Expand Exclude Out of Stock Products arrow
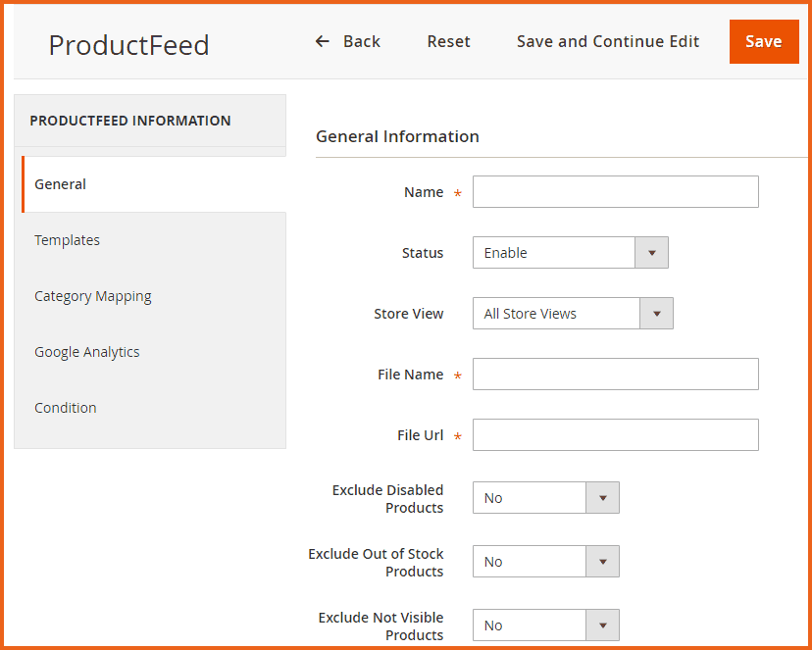812x650 pixels. coord(602,562)
